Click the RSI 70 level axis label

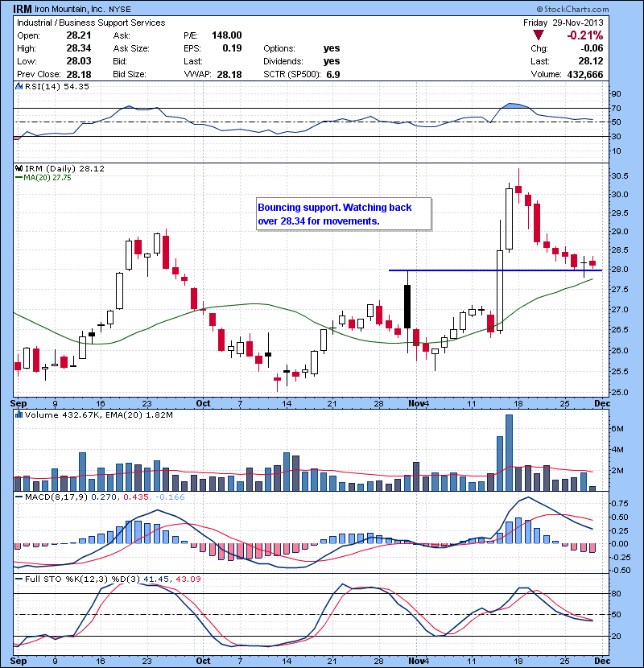pos(616,108)
